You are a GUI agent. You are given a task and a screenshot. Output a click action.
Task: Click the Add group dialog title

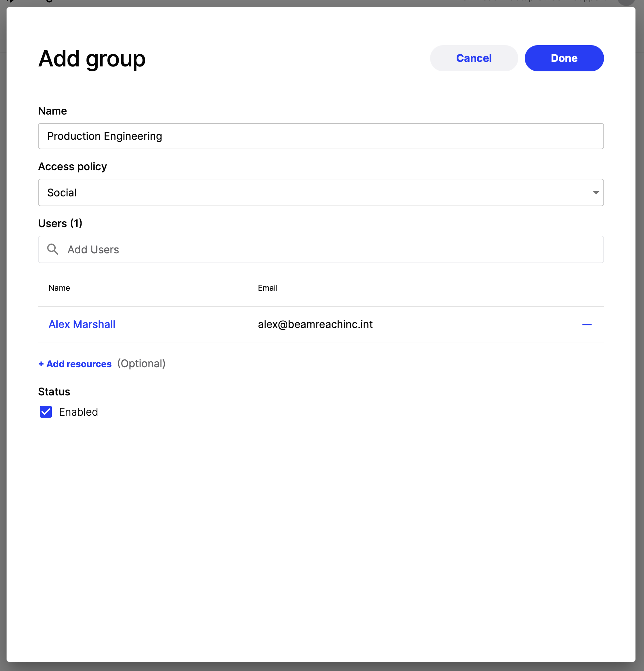(92, 59)
